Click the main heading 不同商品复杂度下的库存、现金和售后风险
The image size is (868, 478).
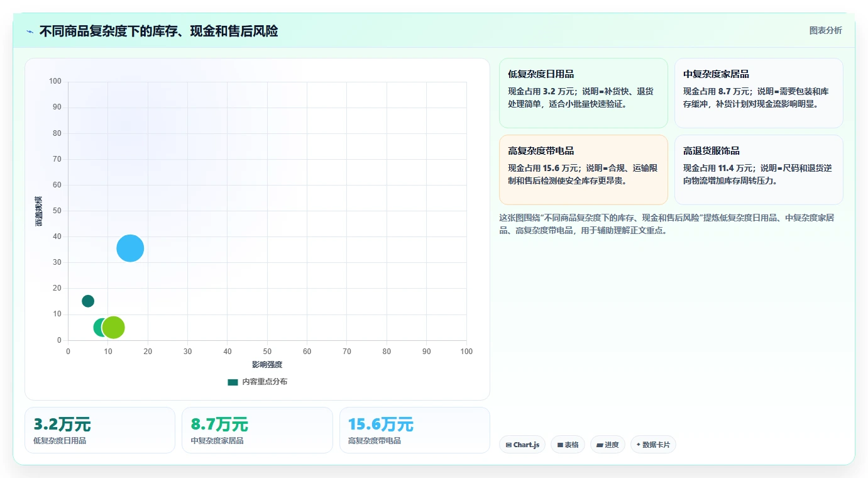pyautogui.click(x=158, y=31)
